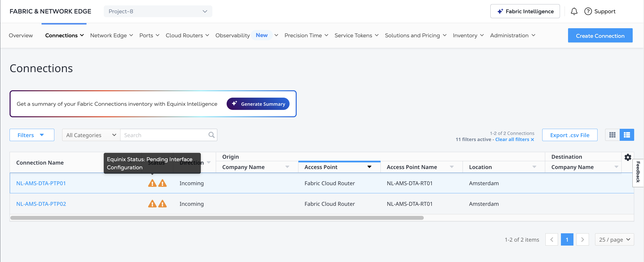The image size is (644, 262).
Task: Switch to list table view
Action: 627,135
